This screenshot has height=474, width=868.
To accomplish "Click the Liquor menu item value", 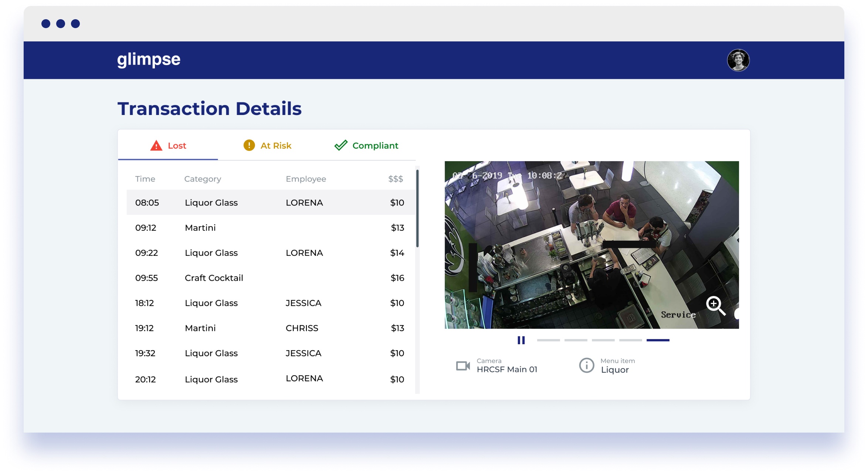I will [615, 370].
